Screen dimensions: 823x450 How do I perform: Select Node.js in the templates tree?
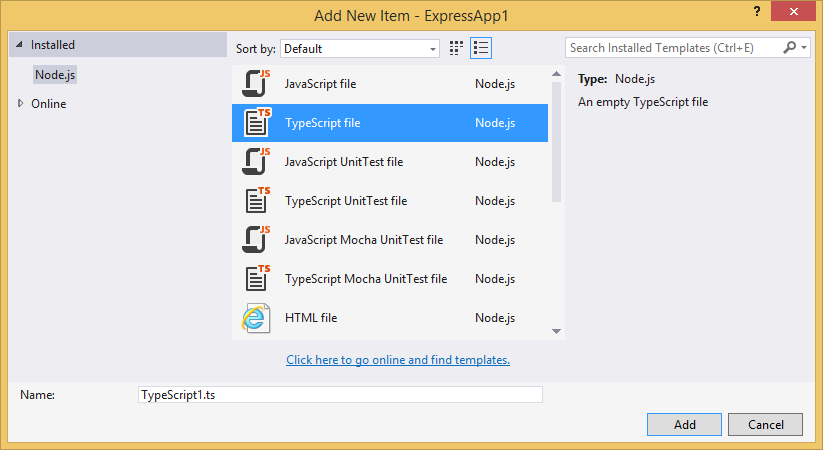pos(54,74)
